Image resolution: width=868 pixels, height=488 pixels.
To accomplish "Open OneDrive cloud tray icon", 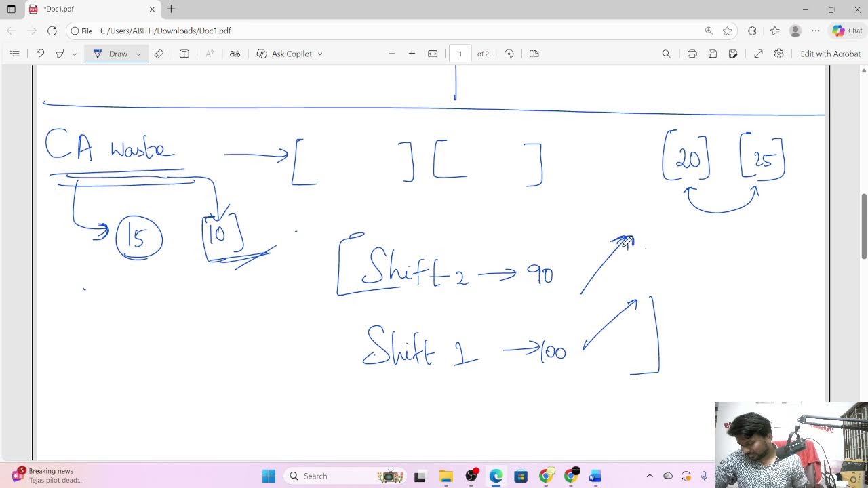I will (x=668, y=476).
